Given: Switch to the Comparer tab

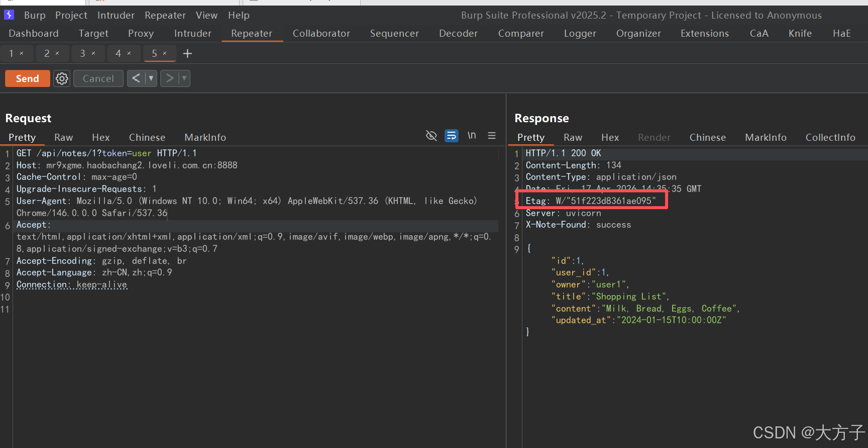Looking at the screenshot, I should (521, 33).
